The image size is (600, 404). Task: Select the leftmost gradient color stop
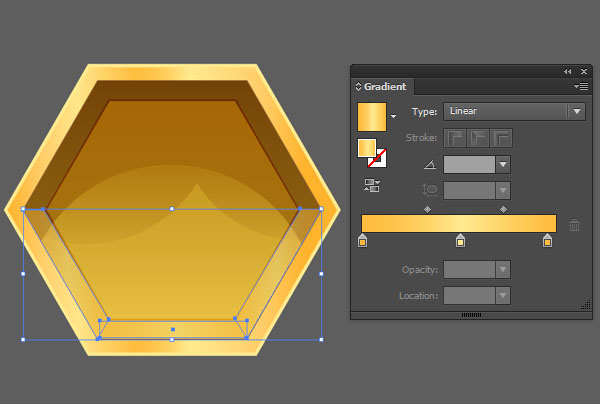[362, 241]
